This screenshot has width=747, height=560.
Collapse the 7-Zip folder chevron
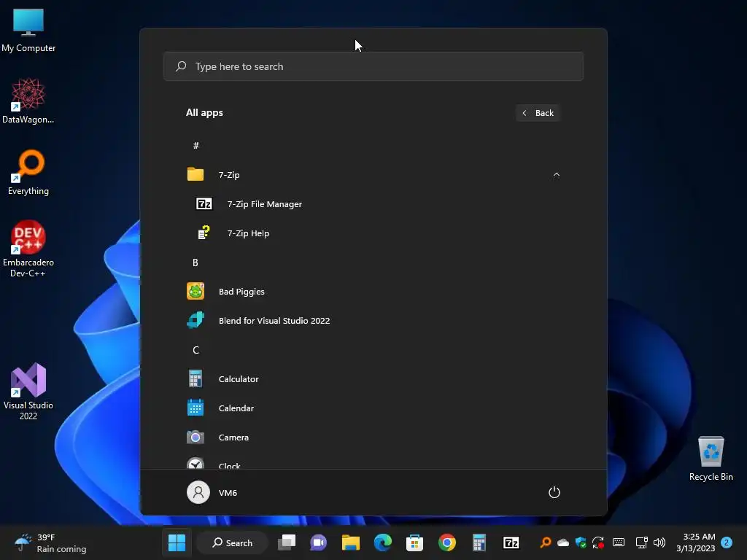coord(556,175)
